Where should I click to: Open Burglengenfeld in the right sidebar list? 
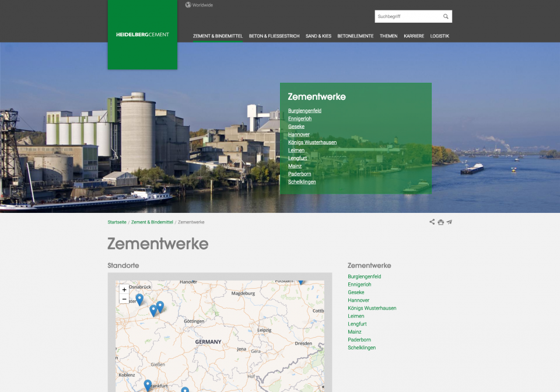(x=365, y=276)
